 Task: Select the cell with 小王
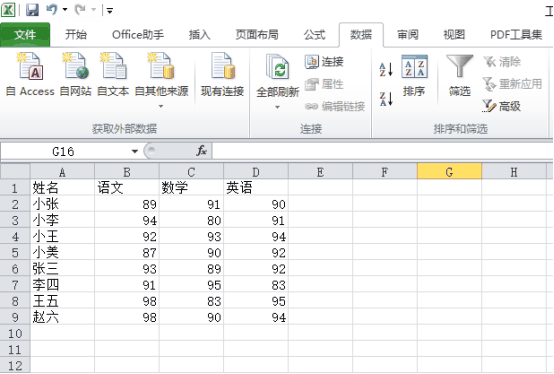click(62, 236)
